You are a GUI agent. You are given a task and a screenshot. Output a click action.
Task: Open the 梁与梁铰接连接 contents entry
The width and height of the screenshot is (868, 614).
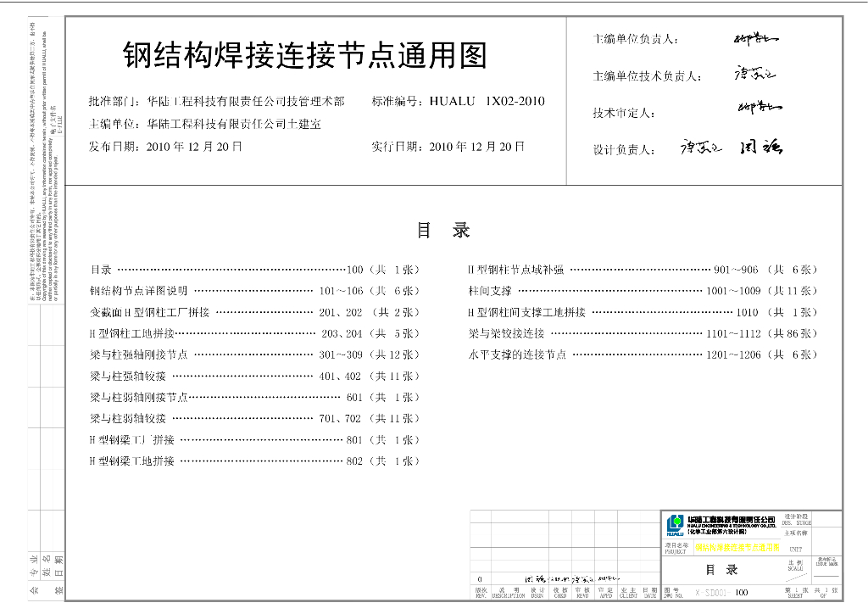coord(506,333)
